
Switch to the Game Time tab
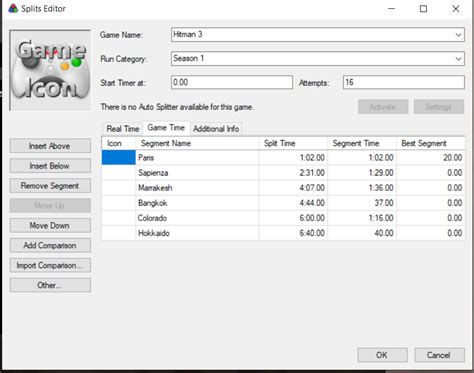[x=166, y=128]
